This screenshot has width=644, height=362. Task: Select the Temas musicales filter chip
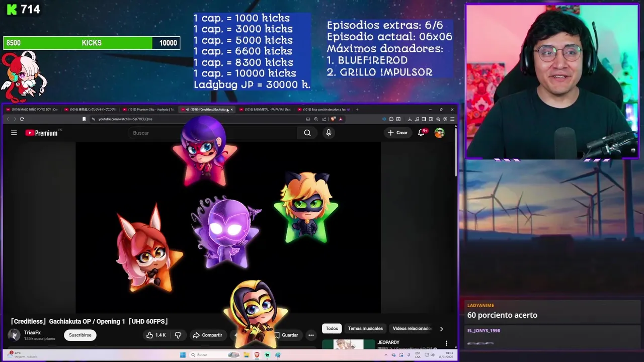click(365, 329)
